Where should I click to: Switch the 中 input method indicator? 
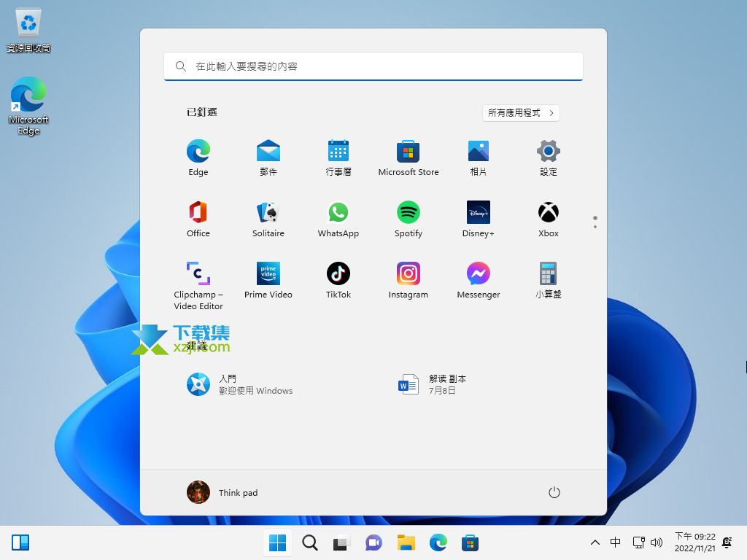coord(615,542)
